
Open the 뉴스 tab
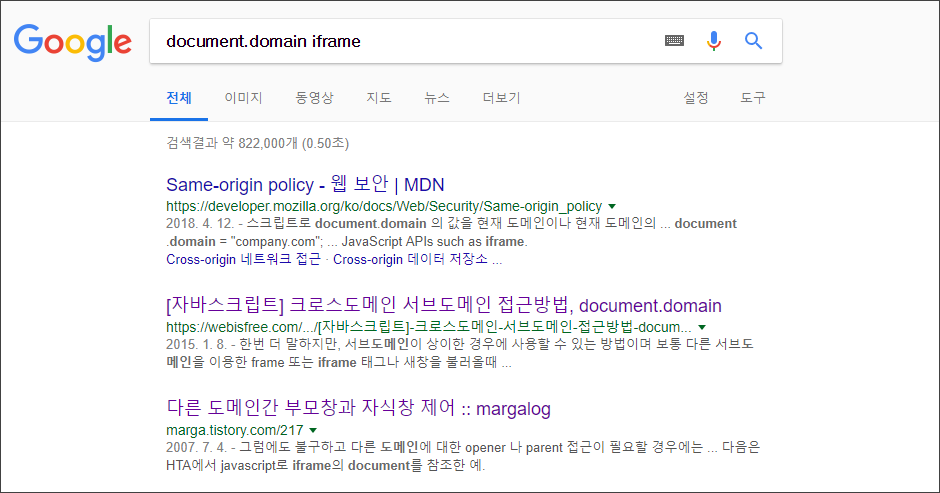(x=437, y=98)
